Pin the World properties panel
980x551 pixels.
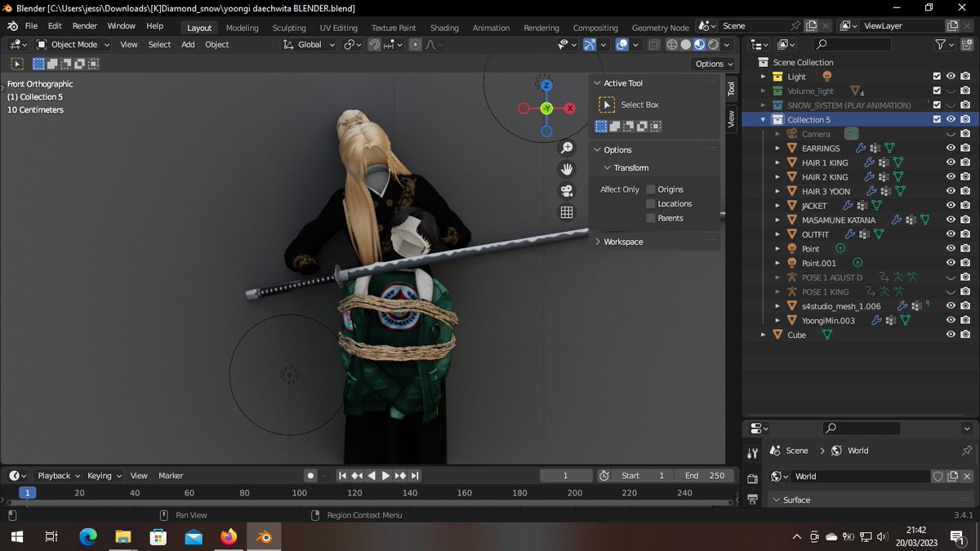coord(968,451)
